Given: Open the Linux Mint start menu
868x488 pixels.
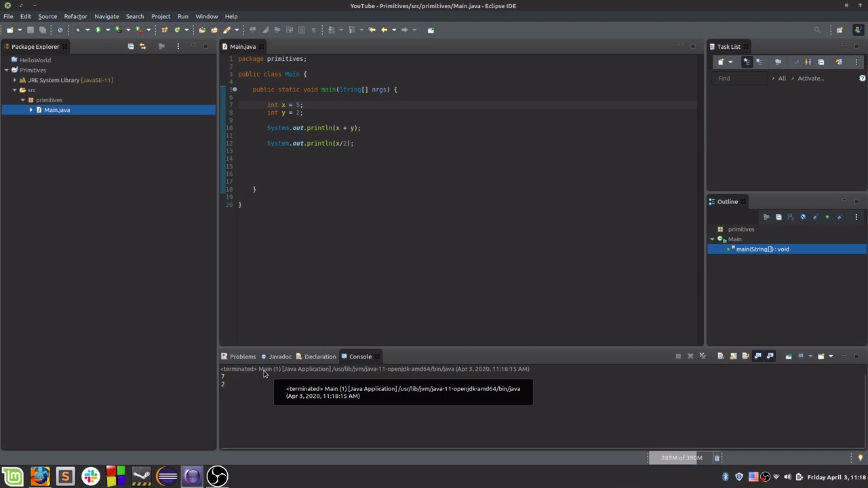Looking at the screenshot, I should [12, 476].
